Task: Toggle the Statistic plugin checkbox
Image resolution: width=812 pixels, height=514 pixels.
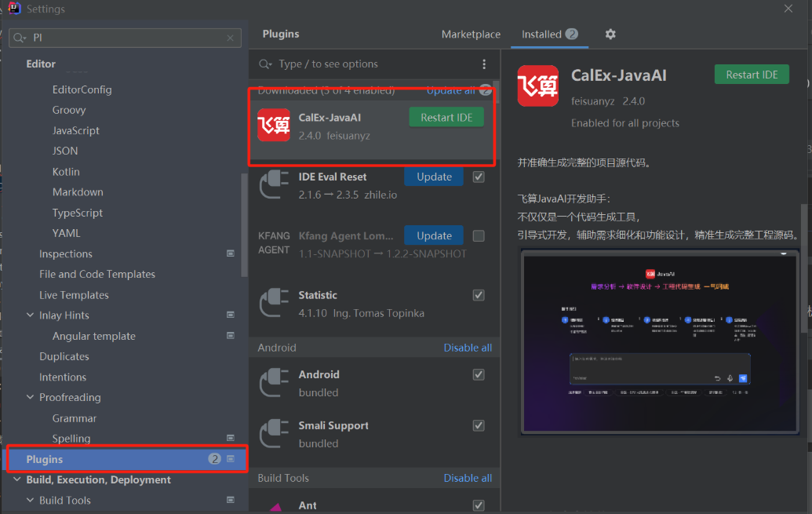Action: pyautogui.click(x=479, y=295)
